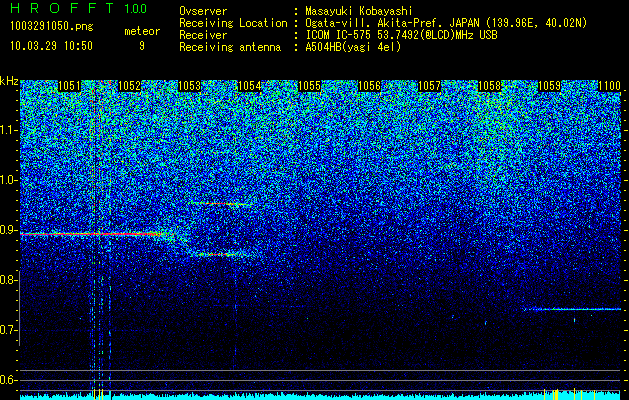Click the short red echo near 0.95 kHz
The width and height of the screenshot is (629, 400).
pos(219,204)
